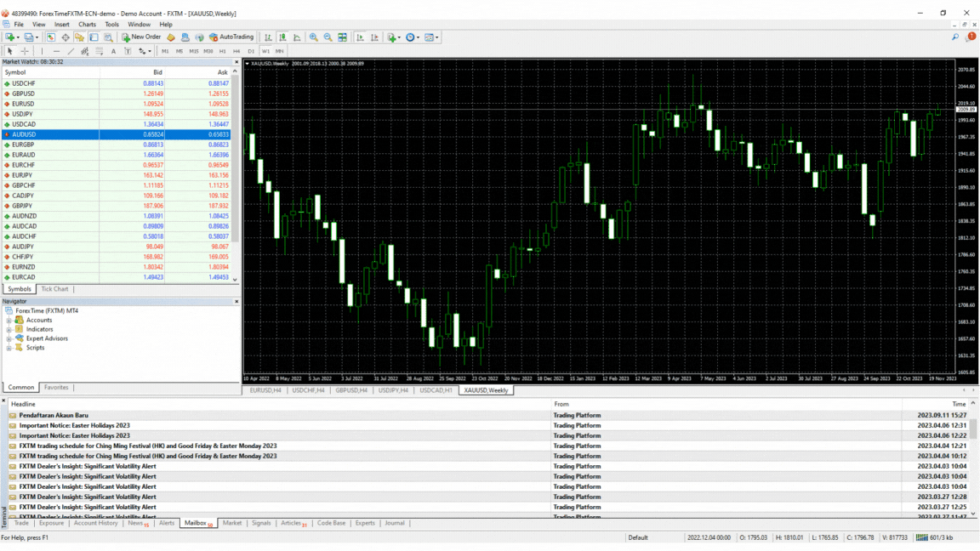Open the Periodicity clock dropdown arrow
The height and width of the screenshot is (551, 980).
click(419, 37)
